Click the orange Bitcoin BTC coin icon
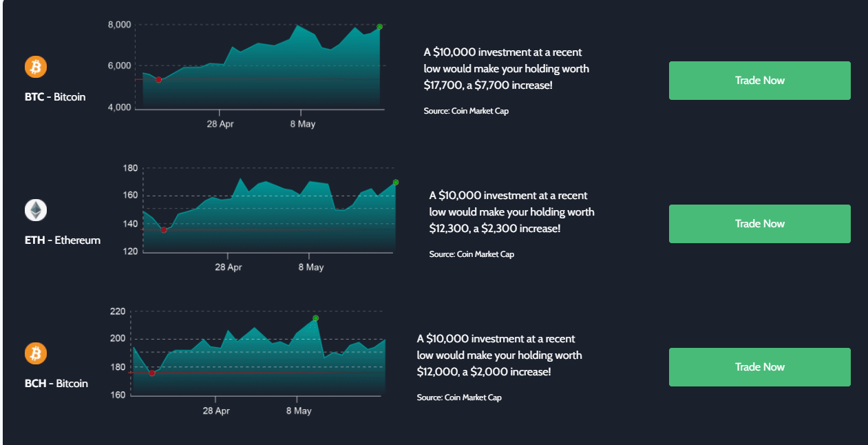868x445 pixels. pyautogui.click(x=36, y=67)
